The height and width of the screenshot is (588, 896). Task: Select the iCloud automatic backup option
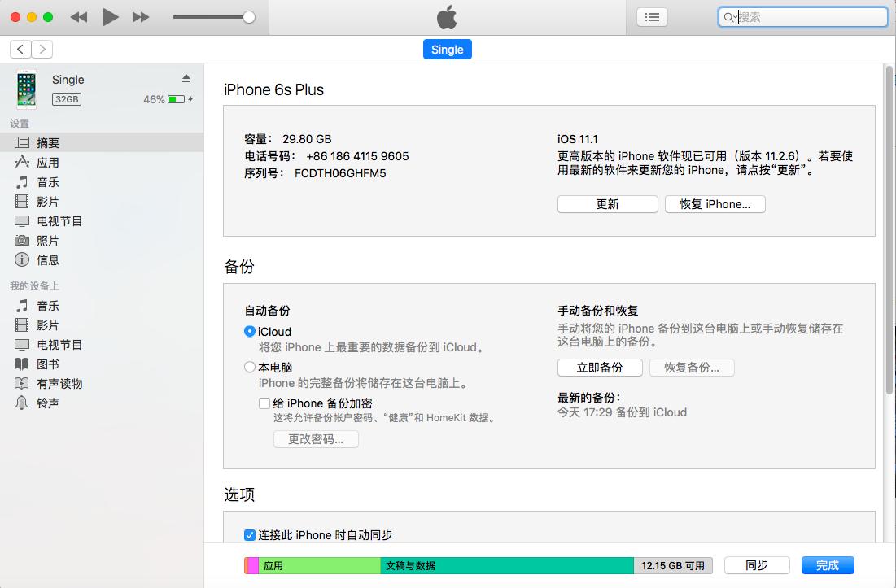click(251, 332)
